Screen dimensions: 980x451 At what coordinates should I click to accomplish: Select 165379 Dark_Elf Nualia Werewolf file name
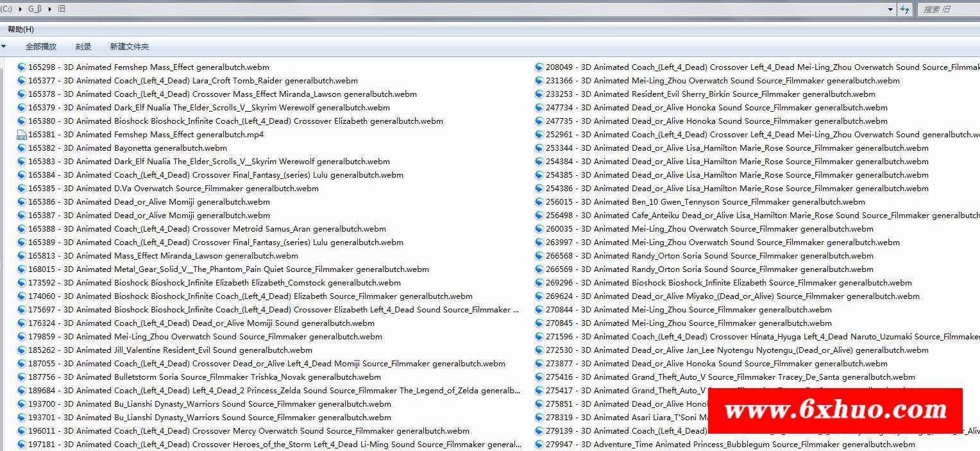209,107
